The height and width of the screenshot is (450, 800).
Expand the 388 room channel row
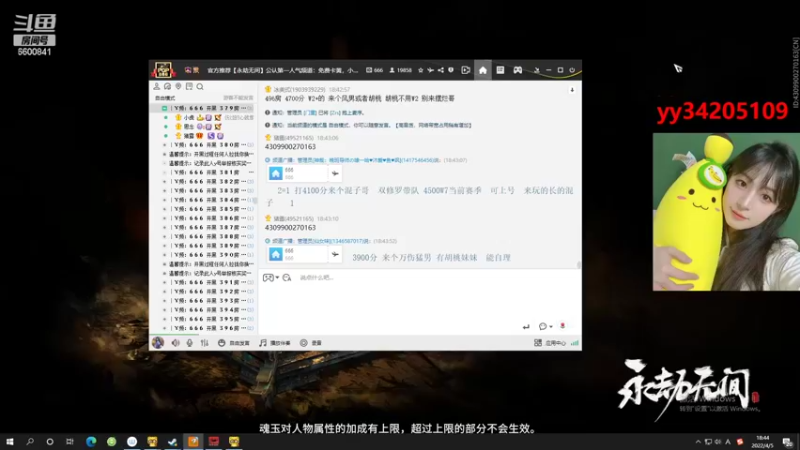164,237
